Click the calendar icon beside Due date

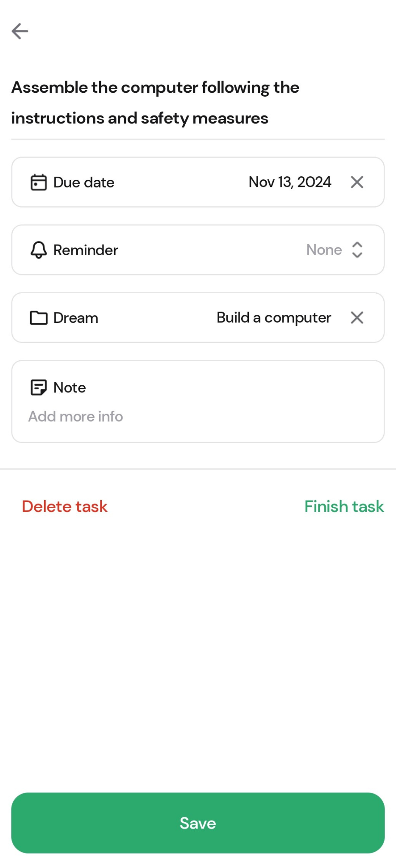[39, 182]
